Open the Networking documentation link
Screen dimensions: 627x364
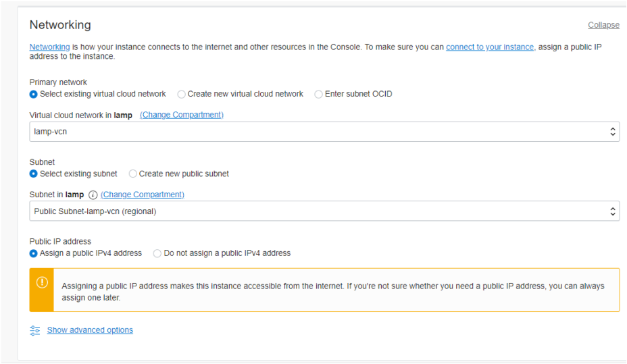click(x=49, y=47)
